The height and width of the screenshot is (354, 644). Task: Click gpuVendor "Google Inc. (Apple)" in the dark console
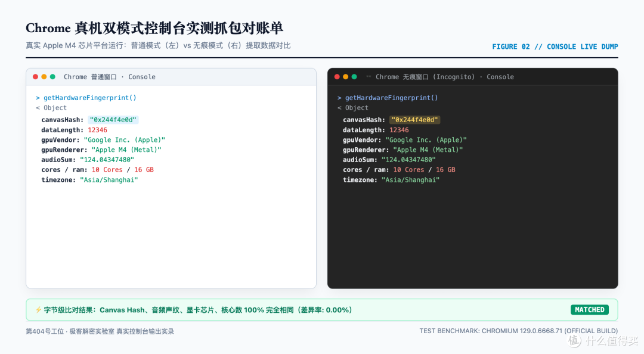(426, 139)
